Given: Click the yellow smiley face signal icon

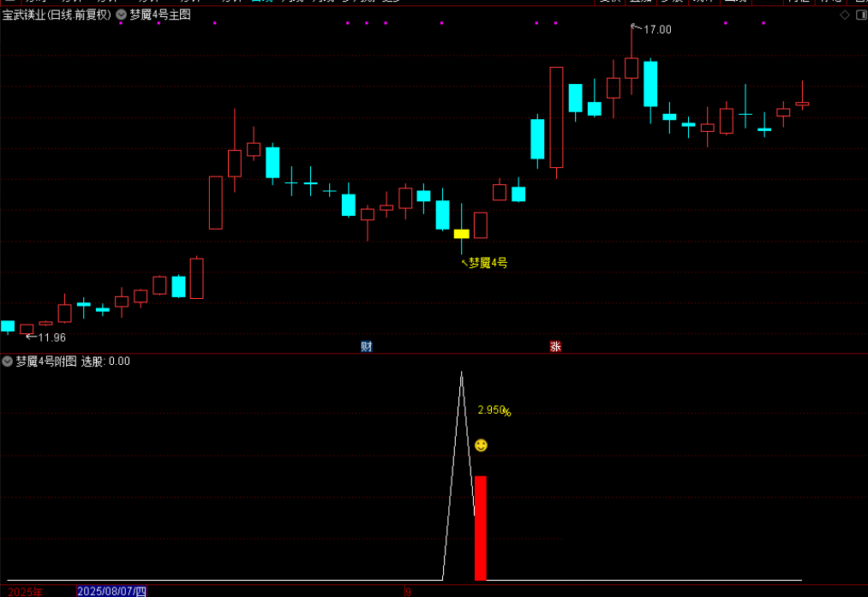Looking at the screenshot, I should click(481, 445).
